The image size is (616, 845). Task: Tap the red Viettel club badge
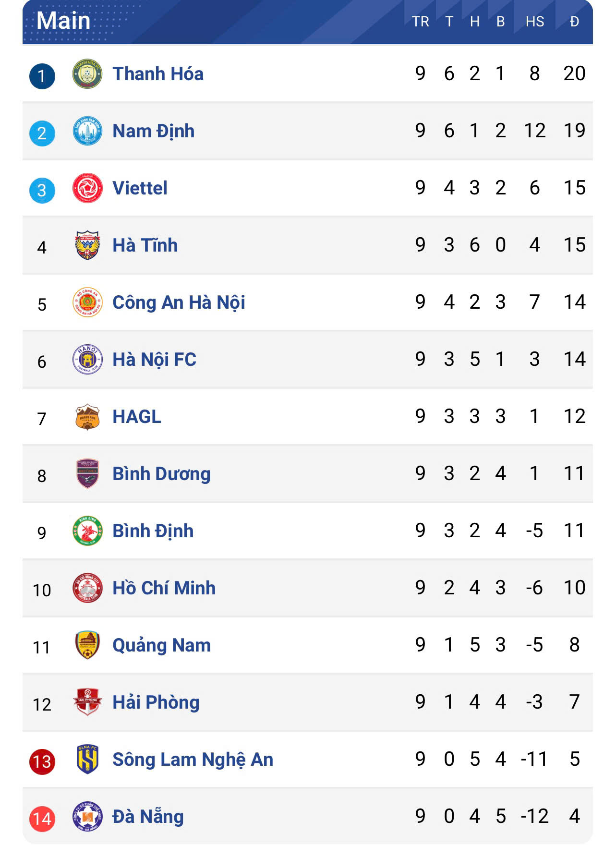[87, 188]
